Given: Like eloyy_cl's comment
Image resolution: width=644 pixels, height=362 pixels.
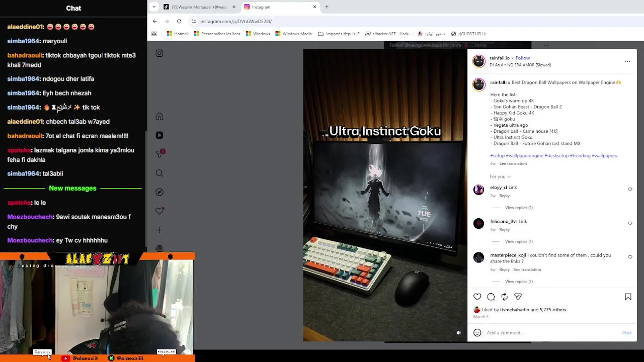Looking at the screenshot, I should (x=630, y=190).
